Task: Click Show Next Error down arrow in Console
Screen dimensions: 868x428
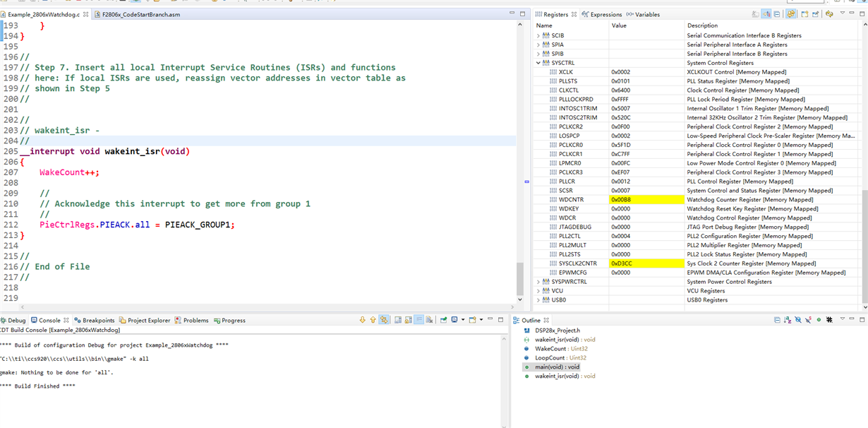Action: click(x=362, y=320)
